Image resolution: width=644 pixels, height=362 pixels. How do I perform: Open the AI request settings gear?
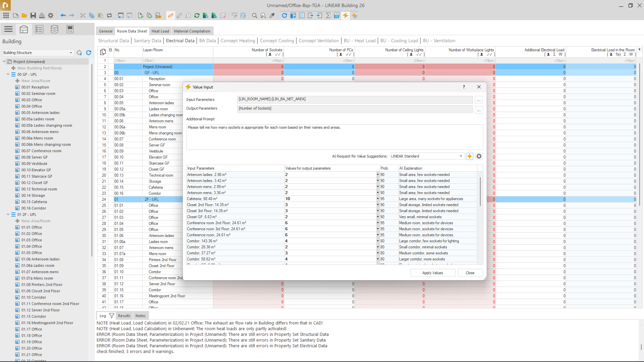tap(479, 156)
